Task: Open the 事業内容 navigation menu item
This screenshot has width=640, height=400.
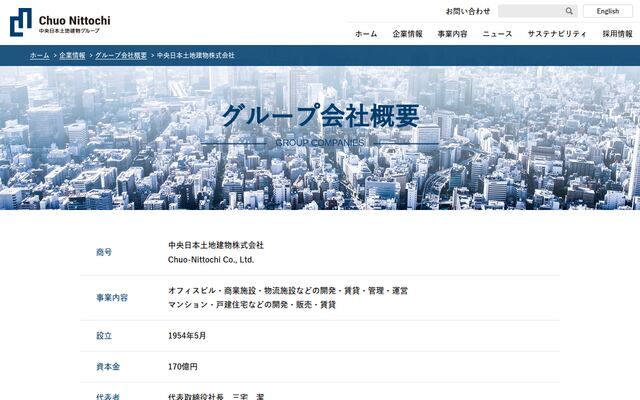Action: [452, 34]
